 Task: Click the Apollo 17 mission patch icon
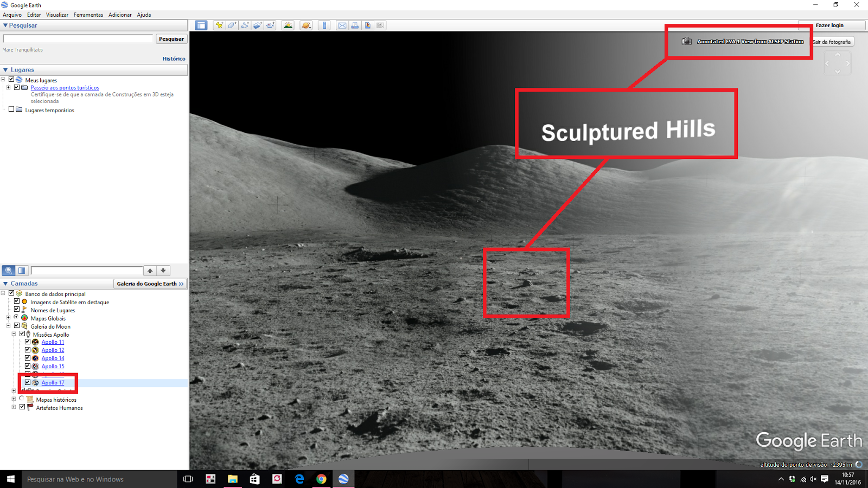tap(35, 383)
